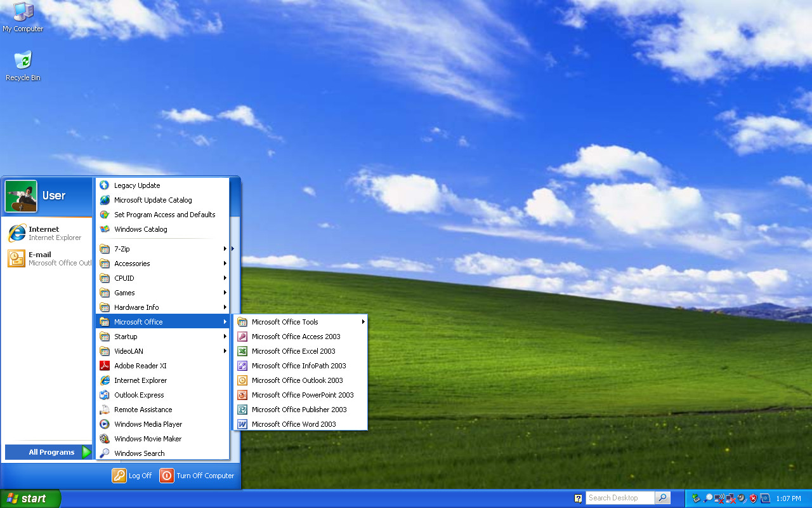Click the Windows Search magnifier tray icon
This screenshot has height=508, width=812.
pos(708,498)
